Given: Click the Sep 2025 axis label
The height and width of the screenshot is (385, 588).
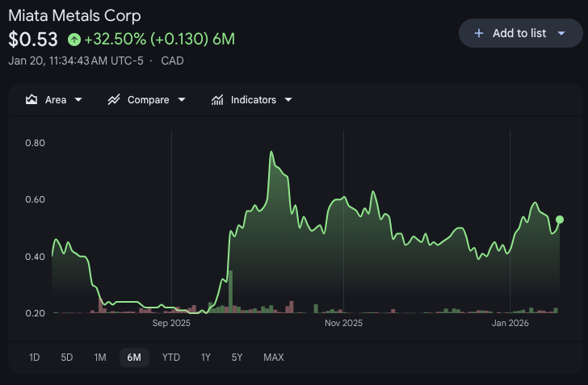Looking at the screenshot, I should pyautogui.click(x=171, y=323).
